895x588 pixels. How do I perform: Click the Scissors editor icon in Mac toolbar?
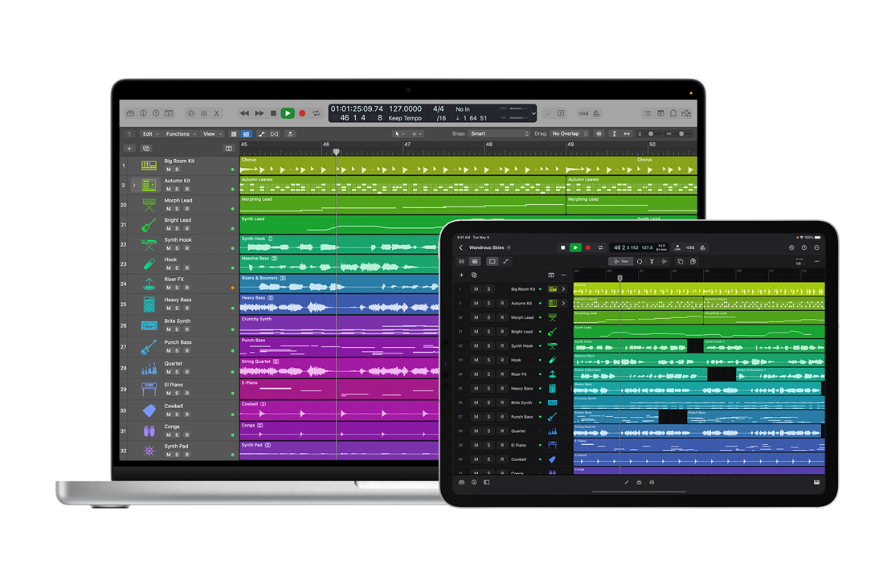coord(216,113)
